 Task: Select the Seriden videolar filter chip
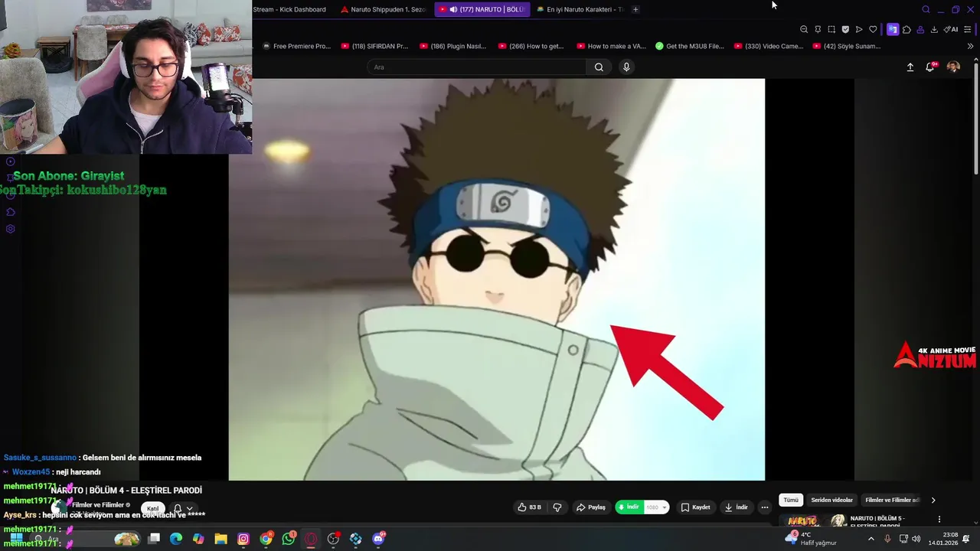coord(831,500)
